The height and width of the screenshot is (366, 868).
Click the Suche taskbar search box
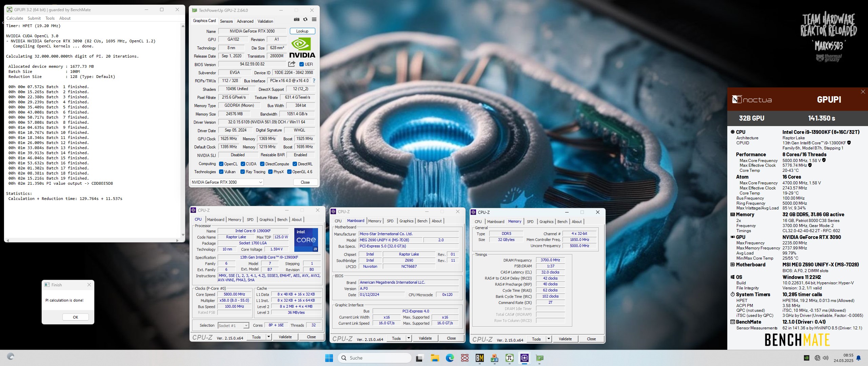pyautogui.click(x=375, y=358)
